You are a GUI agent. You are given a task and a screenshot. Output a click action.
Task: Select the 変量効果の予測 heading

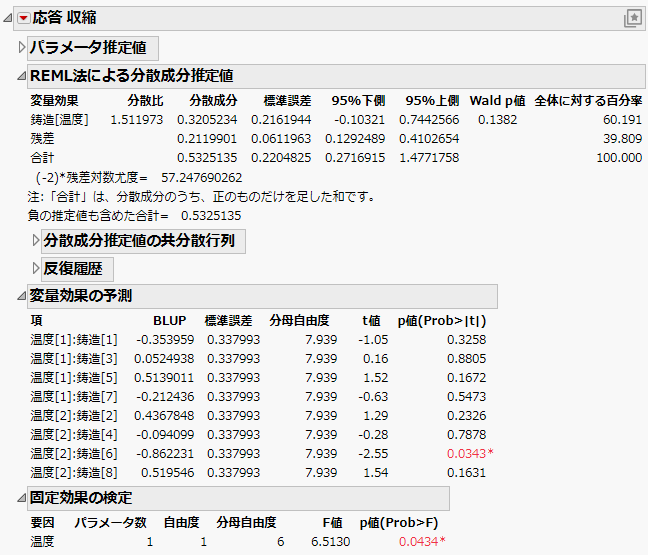[81, 296]
